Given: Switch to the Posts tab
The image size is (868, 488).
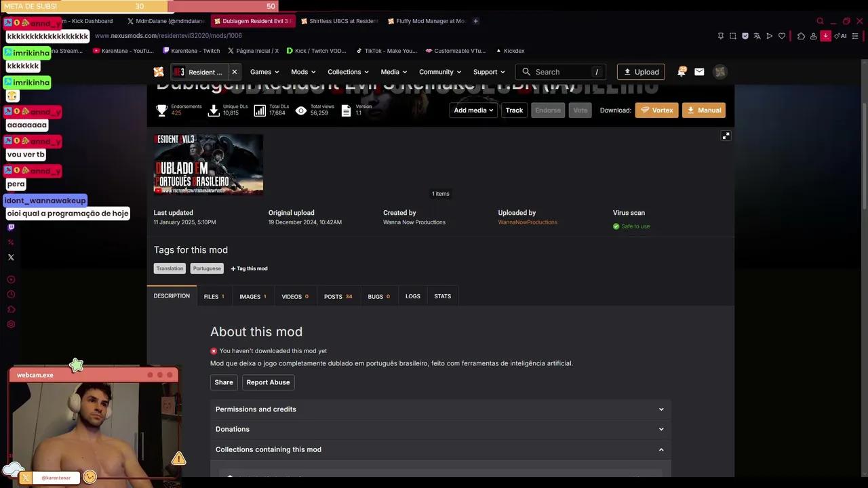Looking at the screenshot, I should 338,296.
